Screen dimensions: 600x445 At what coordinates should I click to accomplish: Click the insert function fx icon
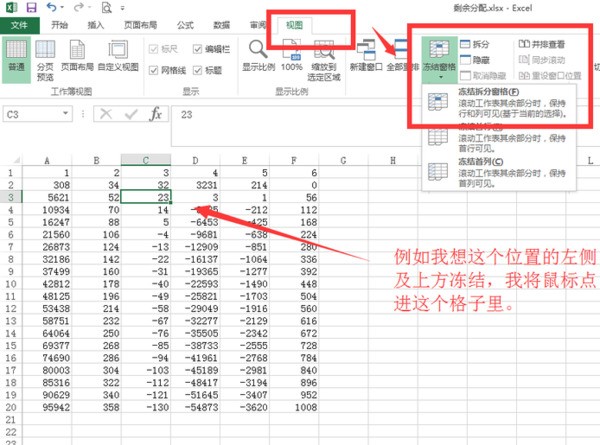coord(155,114)
